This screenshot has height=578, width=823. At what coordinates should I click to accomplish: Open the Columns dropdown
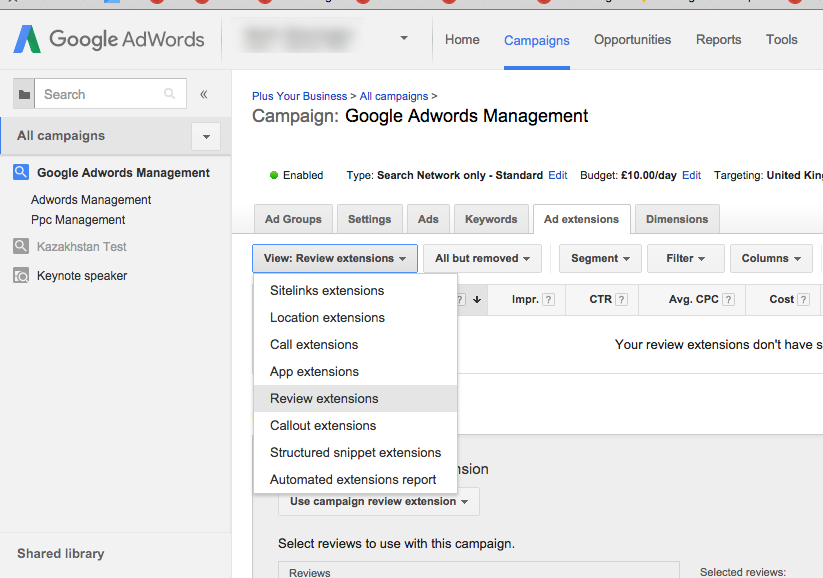pyautogui.click(x=771, y=258)
